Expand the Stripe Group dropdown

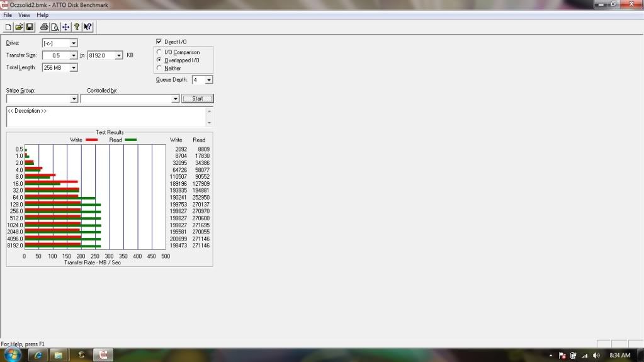pyautogui.click(x=74, y=99)
